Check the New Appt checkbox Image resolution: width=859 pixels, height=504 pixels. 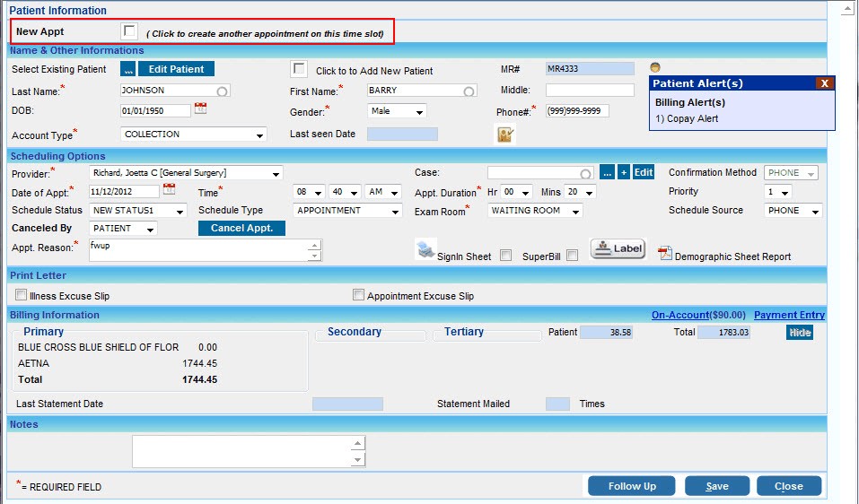[x=130, y=31]
